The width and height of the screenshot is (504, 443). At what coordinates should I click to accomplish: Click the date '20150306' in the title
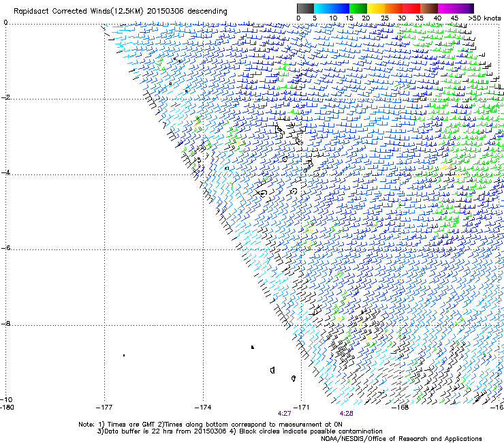coord(166,12)
